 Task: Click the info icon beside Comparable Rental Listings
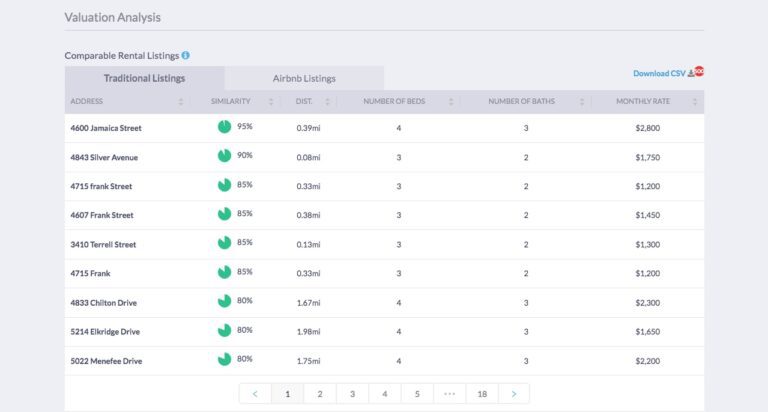coord(186,56)
